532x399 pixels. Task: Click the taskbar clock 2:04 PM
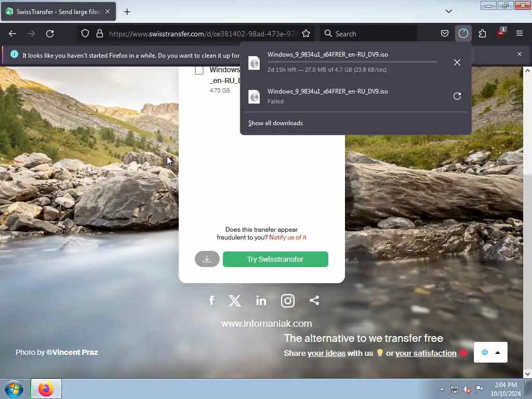click(x=506, y=389)
